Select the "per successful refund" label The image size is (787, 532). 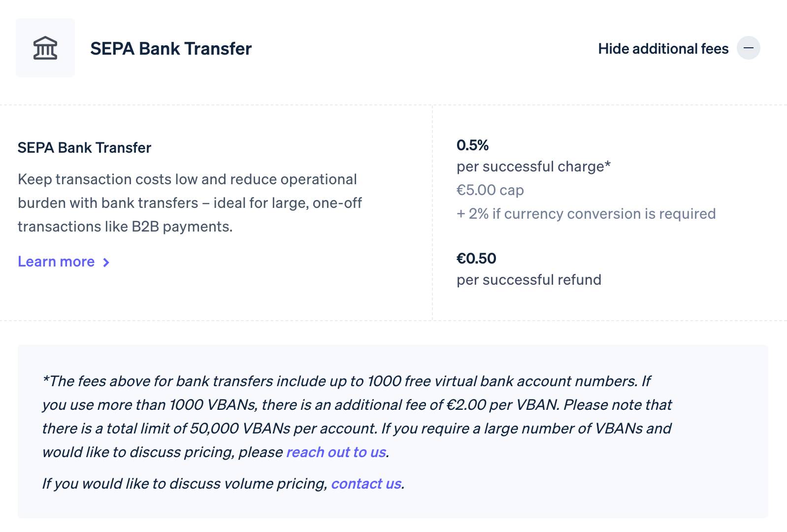(x=528, y=280)
